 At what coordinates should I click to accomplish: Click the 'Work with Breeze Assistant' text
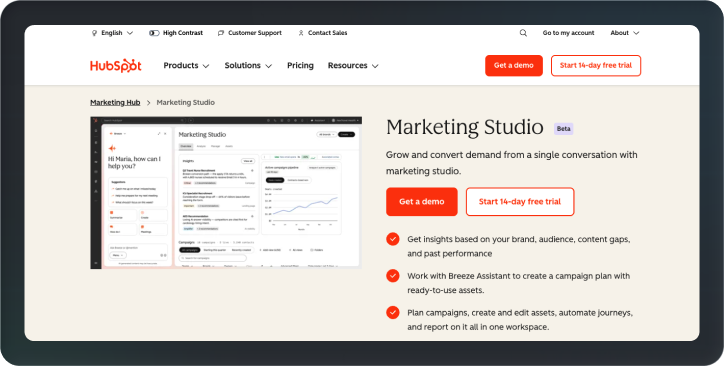pos(519,283)
